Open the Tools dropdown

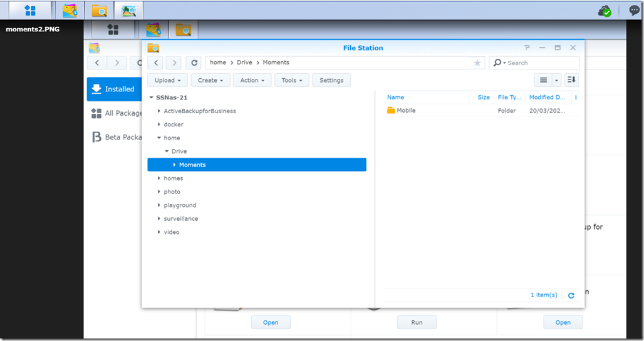click(x=291, y=80)
